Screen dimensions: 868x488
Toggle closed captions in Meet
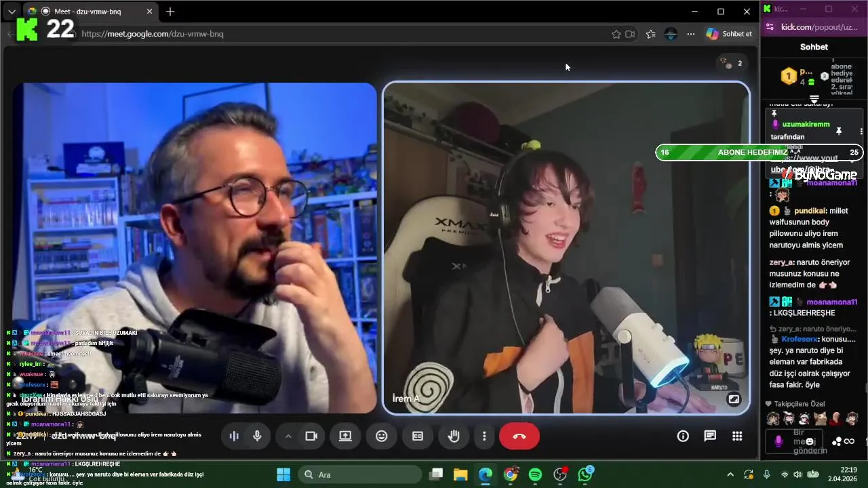[418, 436]
